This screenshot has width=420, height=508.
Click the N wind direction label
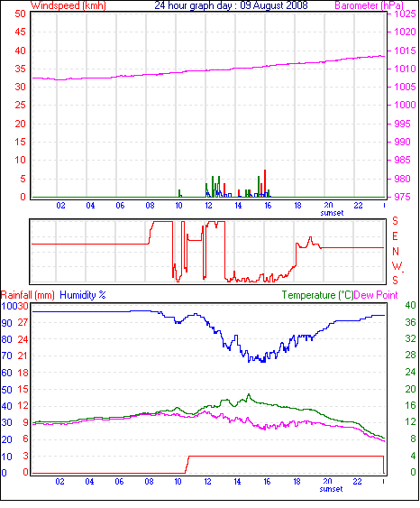coord(396,252)
